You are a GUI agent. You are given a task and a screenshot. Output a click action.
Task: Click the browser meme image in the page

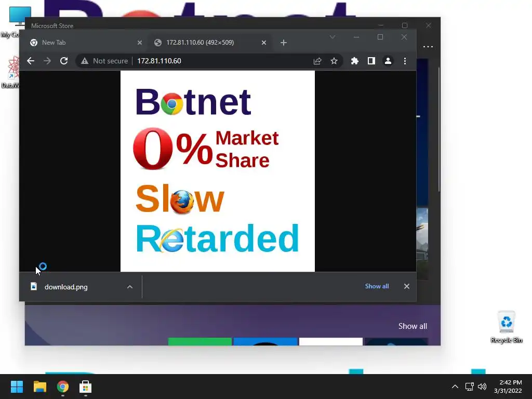point(218,171)
